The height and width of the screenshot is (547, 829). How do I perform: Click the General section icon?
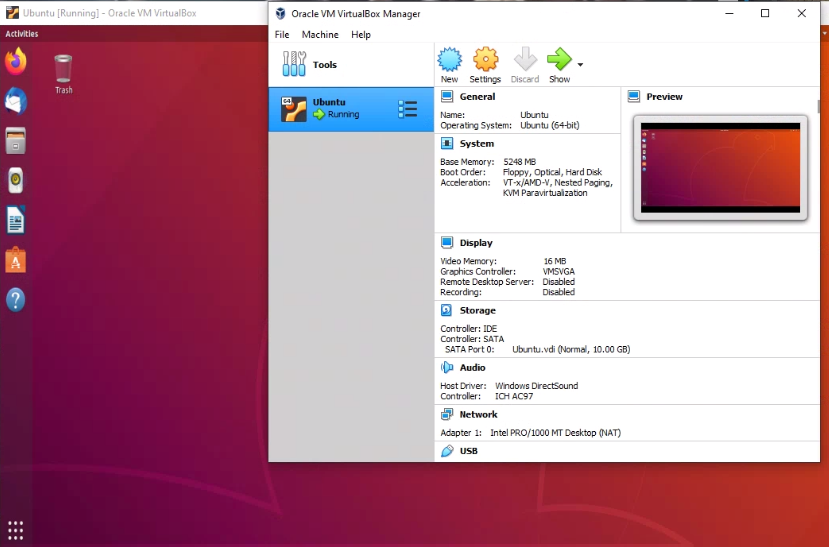[447, 96]
